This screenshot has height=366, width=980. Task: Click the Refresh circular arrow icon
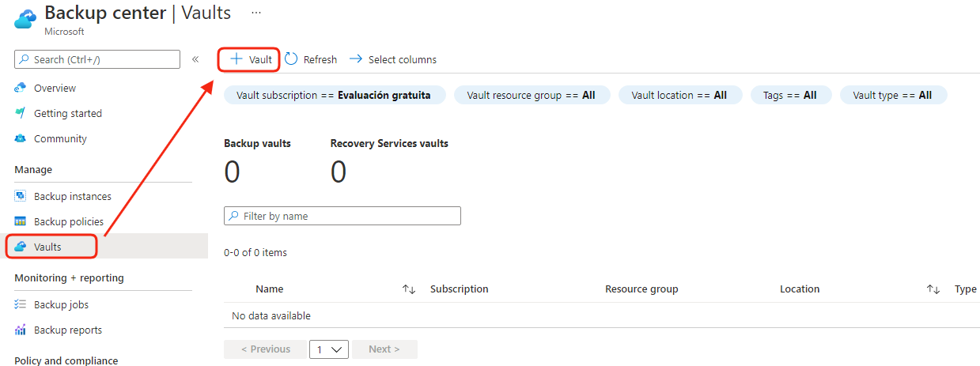[x=291, y=59]
